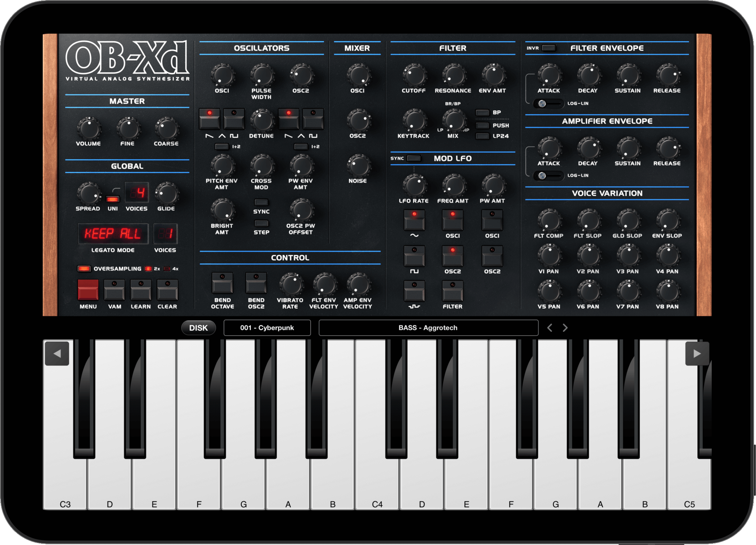
Task: Click the V1 Pan knob
Action: (549, 255)
